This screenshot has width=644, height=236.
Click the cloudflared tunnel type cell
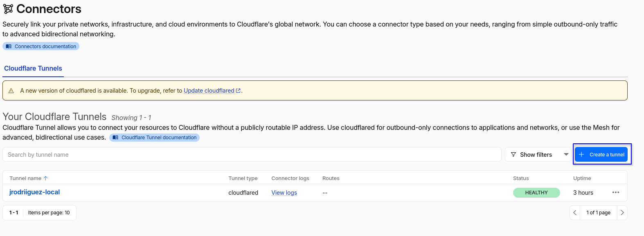243,193
